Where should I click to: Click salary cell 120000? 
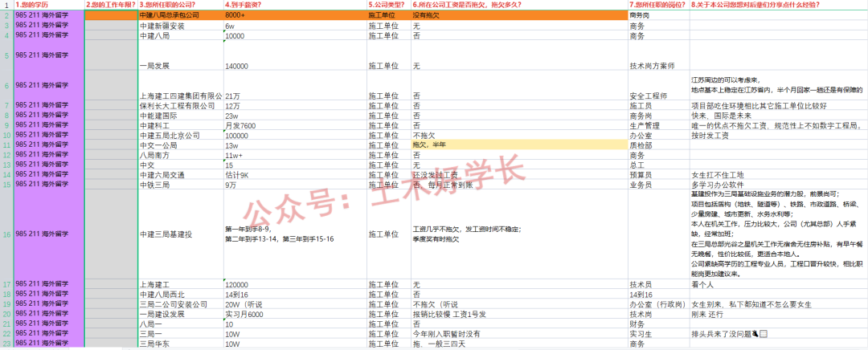coord(295,285)
